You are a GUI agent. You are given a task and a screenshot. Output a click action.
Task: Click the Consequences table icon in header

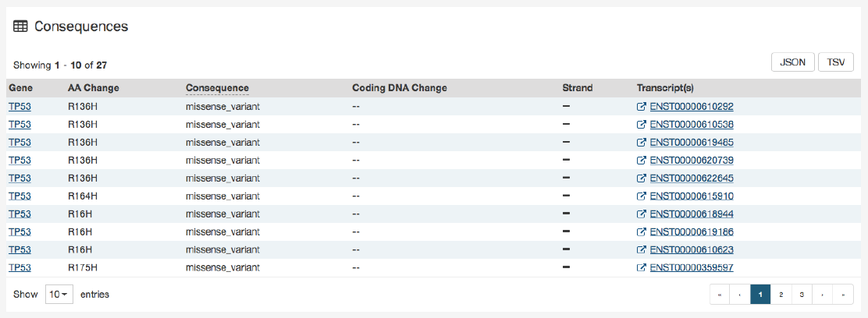click(x=21, y=26)
